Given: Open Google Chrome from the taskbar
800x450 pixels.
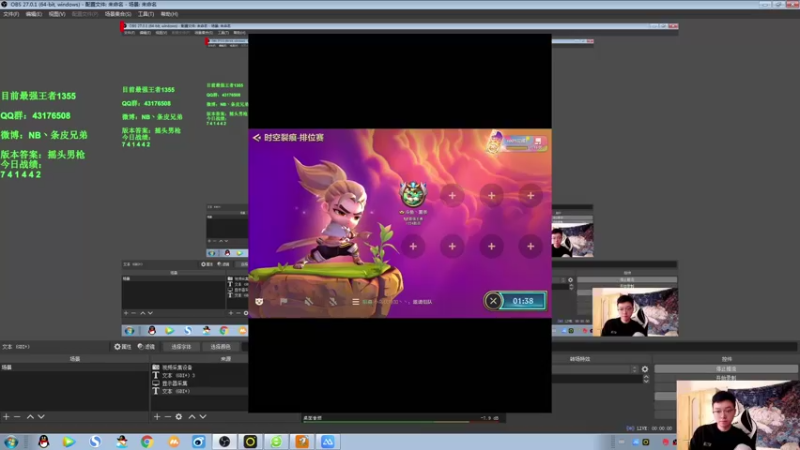Looking at the screenshot, I should point(147,442).
